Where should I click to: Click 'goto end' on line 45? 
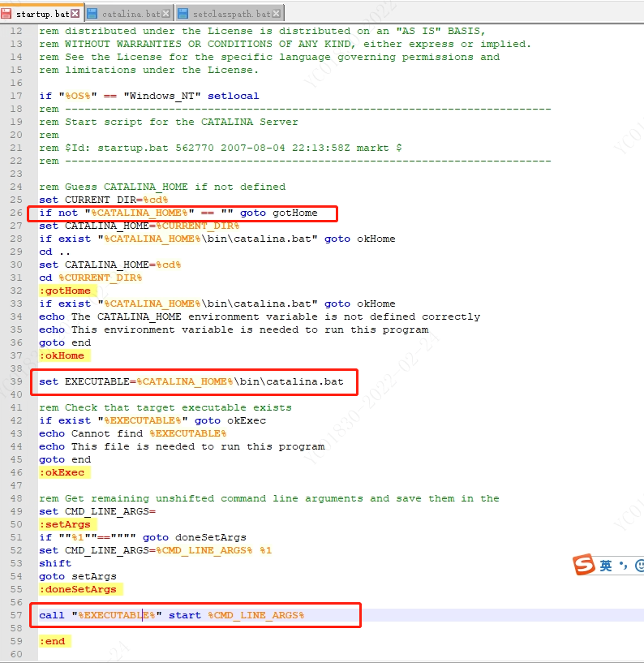point(65,459)
